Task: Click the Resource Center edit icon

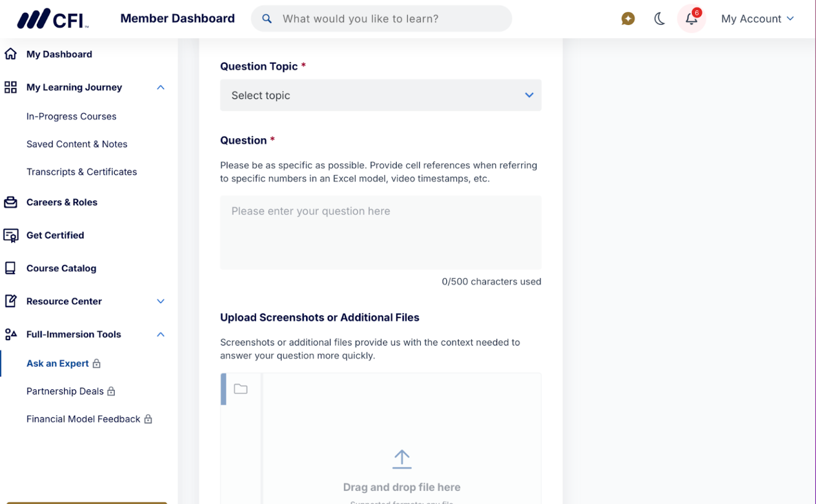Action: [x=11, y=301]
